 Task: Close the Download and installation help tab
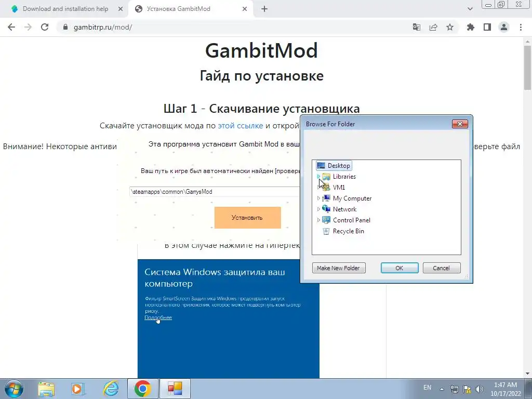pyautogui.click(x=121, y=9)
